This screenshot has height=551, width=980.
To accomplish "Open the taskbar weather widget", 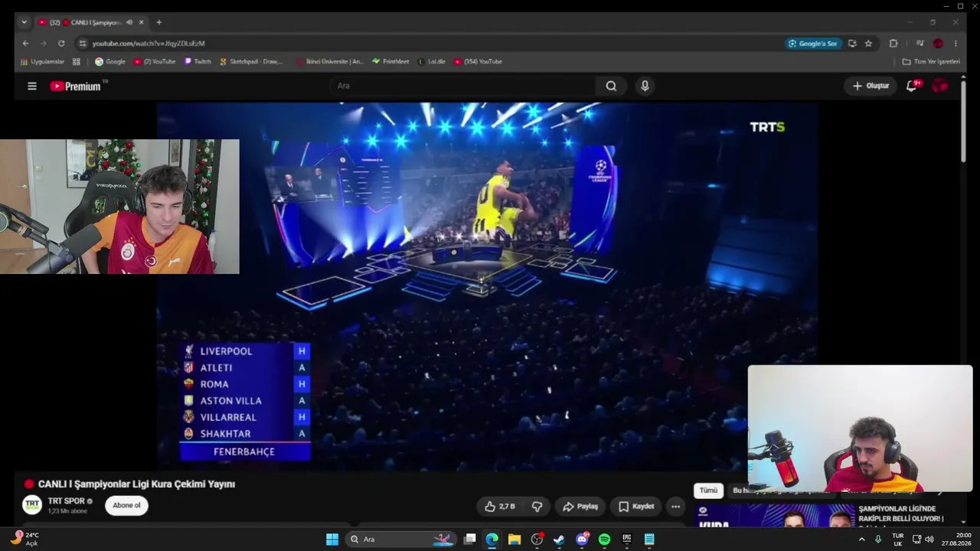I will coord(24,539).
